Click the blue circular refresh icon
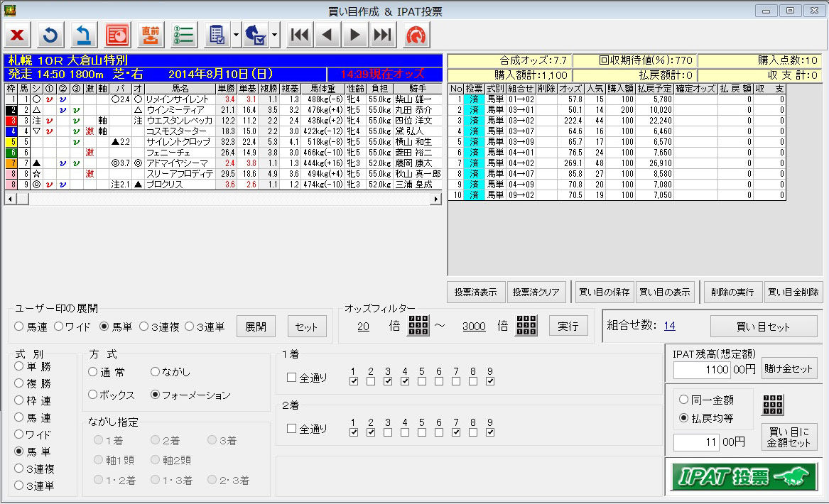829x504 pixels. tap(50, 35)
